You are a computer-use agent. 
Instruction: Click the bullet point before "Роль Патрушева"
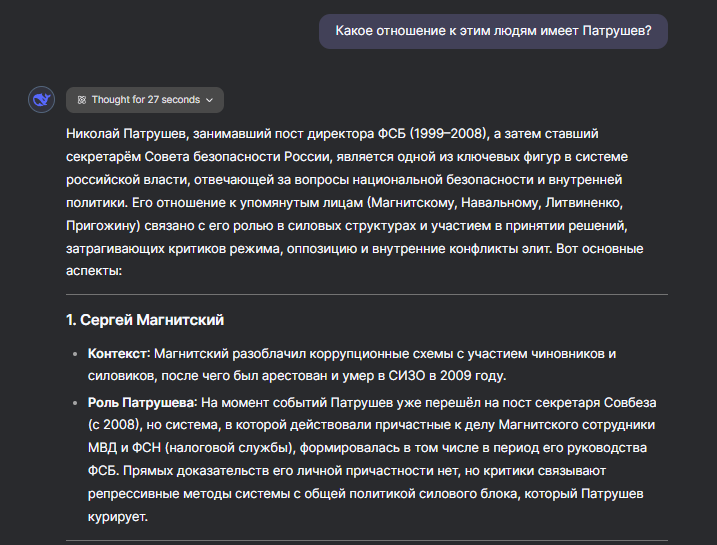point(76,403)
